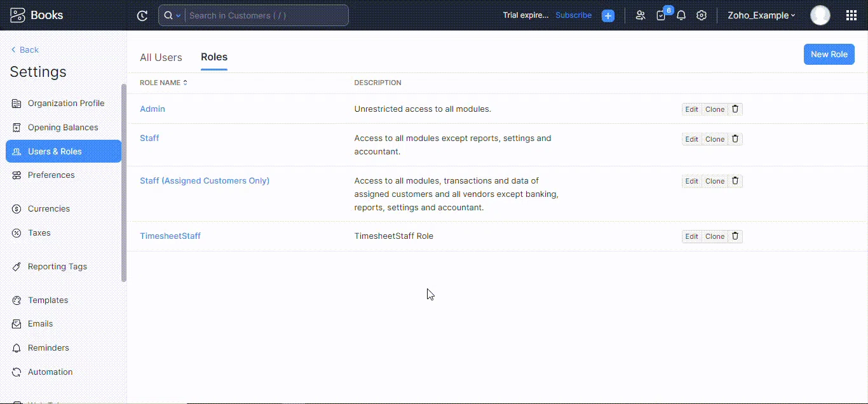The image size is (868, 404).
Task: Click the Search in Customers input field
Action: 267,16
